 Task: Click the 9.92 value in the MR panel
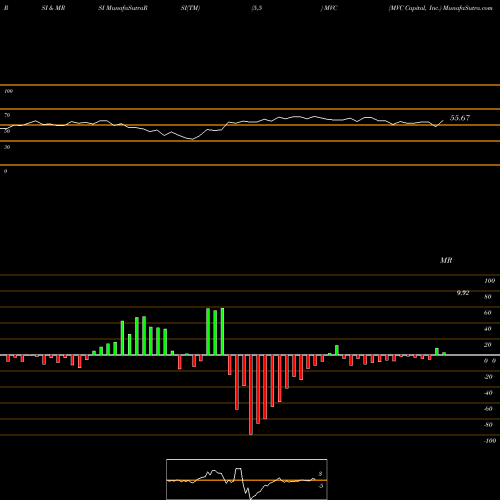463,293
